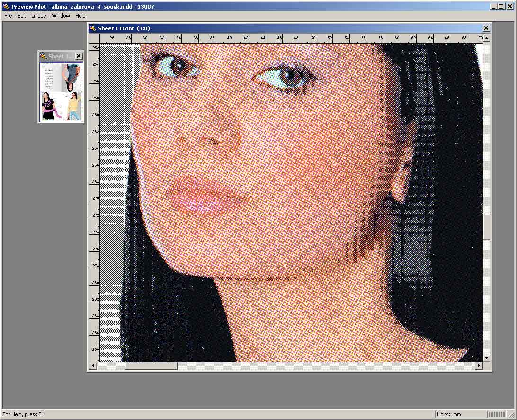Close the small Sheet navigator panel
Screen dimensions: 517x420
[79, 56]
